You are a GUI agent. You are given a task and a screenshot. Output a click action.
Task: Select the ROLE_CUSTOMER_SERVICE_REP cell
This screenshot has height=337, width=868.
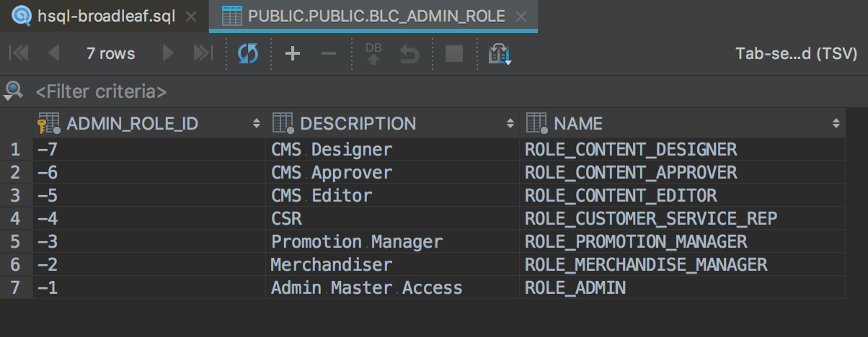tap(683, 219)
